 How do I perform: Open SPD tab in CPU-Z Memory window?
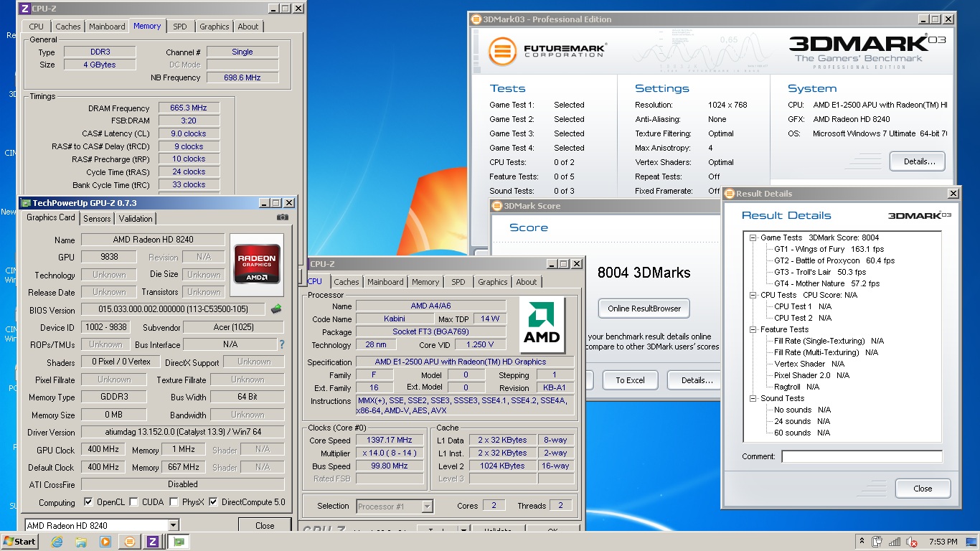180,27
